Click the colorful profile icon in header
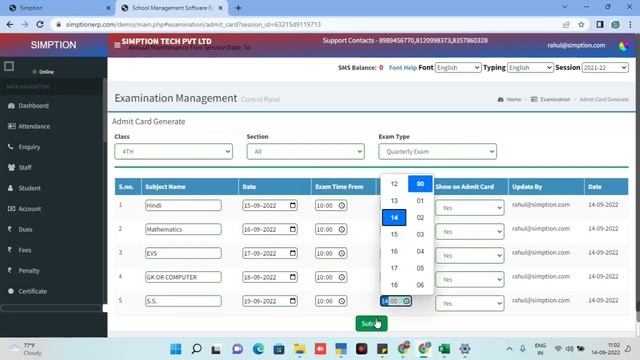The height and width of the screenshot is (360, 640). [x=624, y=46]
